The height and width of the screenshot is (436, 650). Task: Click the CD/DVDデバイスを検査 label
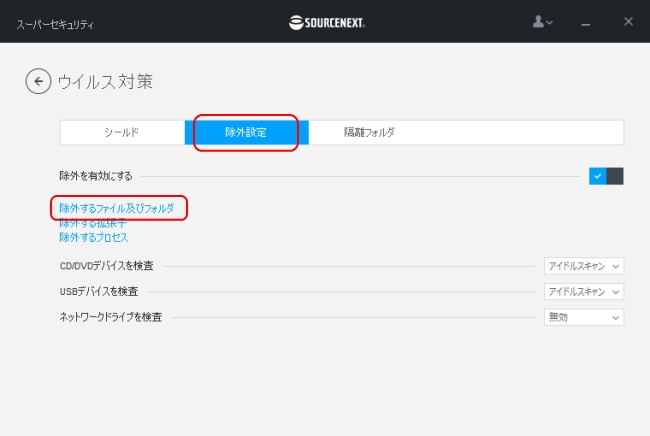coord(107,266)
